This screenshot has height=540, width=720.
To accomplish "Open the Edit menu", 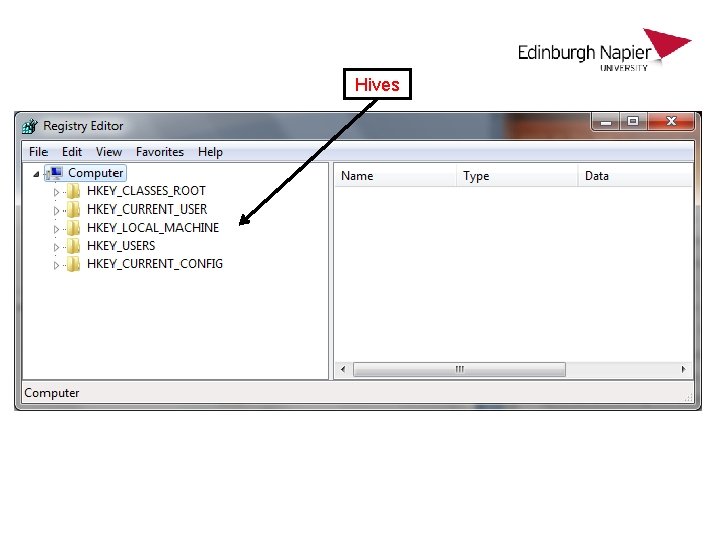I will click(72, 152).
